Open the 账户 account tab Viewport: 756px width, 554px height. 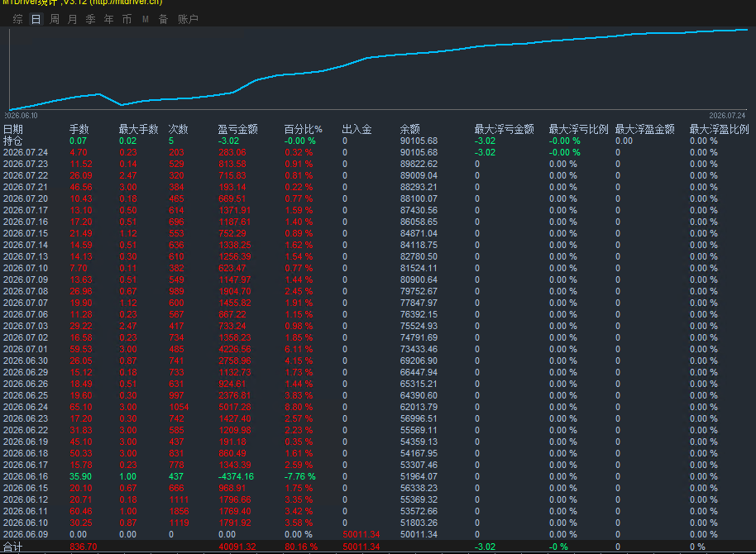tap(188, 19)
